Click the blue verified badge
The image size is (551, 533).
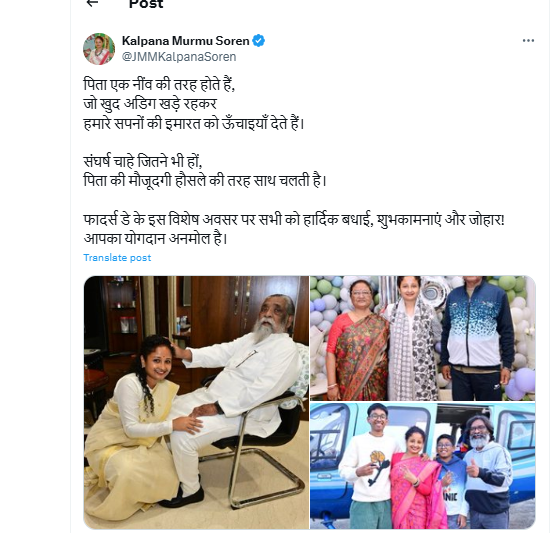pos(259,41)
